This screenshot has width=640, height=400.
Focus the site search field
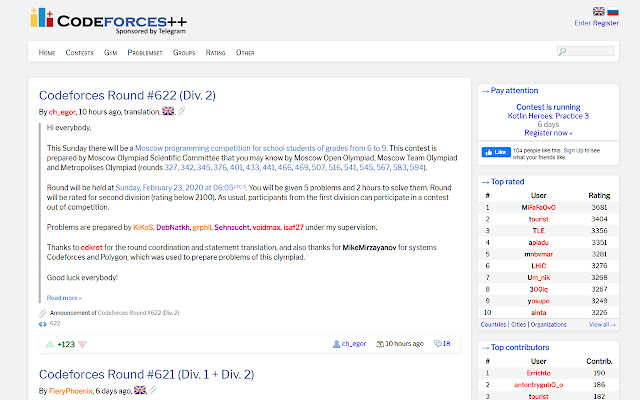pyautogui.click(x=586, y=51)
